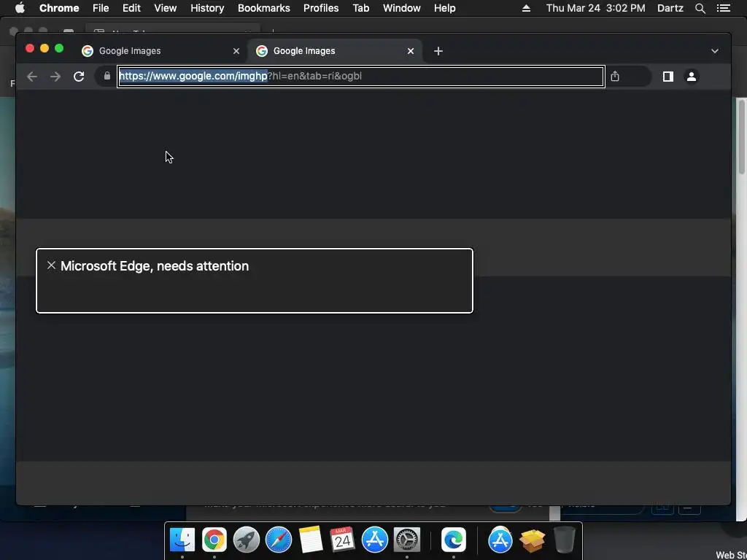This screenshot has width=747, height=560.
Task: Open the first App Store icon in Dock
Action: point(375,540)
